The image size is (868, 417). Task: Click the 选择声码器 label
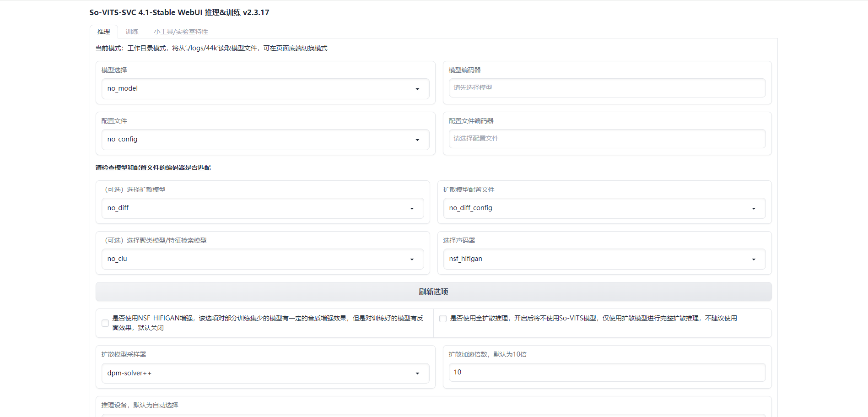[x=459, y=240]
